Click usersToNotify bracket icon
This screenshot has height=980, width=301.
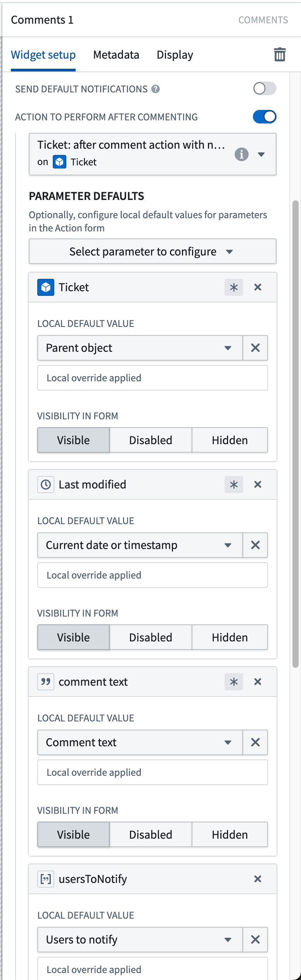click(x=46, y=879)
